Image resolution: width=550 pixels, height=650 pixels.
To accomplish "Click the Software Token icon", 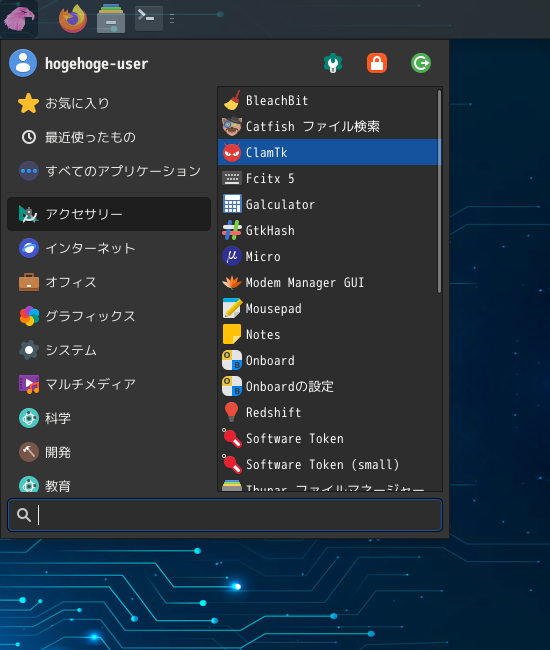I will pos(232,438).
